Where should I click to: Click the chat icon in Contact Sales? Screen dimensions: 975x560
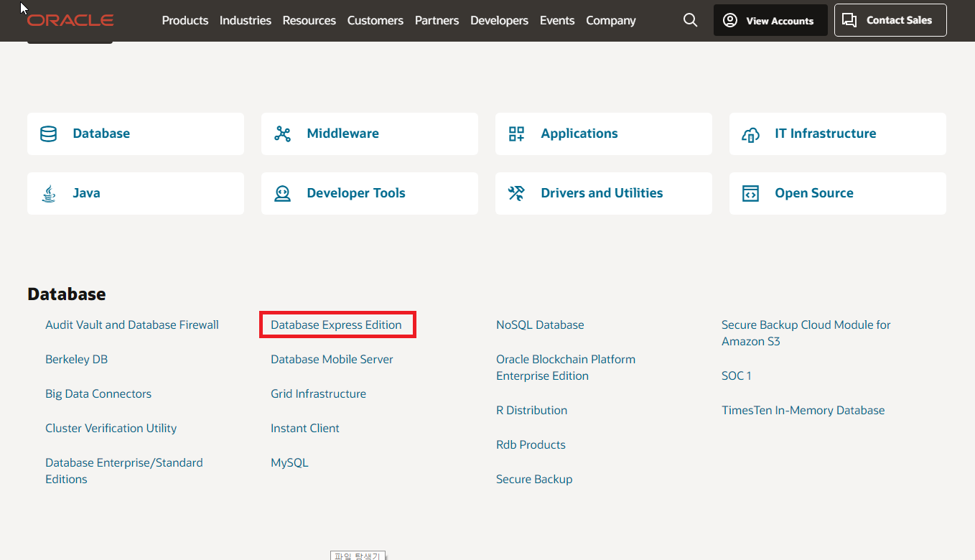[x=849, y=20]
